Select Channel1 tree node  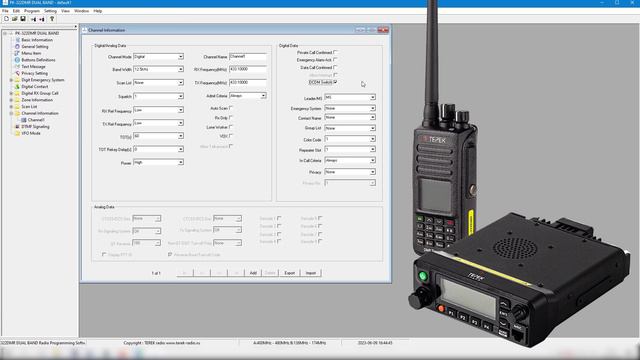click(x=36, y=120)
